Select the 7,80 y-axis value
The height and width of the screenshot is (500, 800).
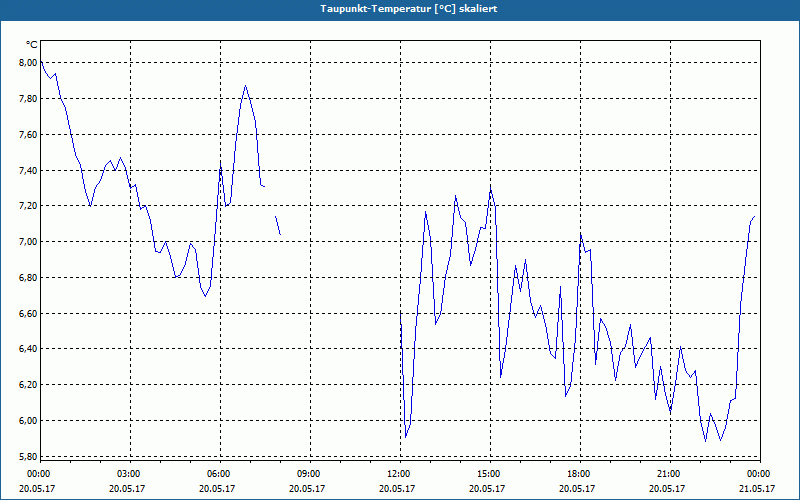[29, 98]
